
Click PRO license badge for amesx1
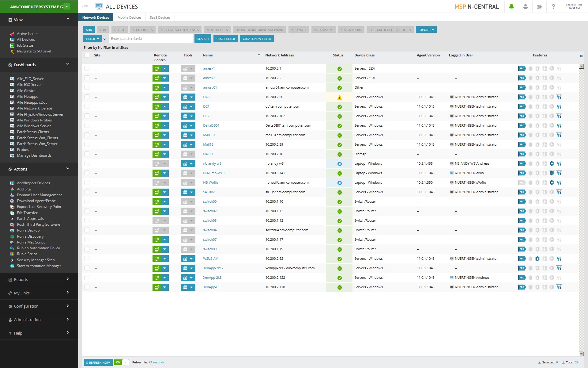pyautogui.click(x=522, y=69)
